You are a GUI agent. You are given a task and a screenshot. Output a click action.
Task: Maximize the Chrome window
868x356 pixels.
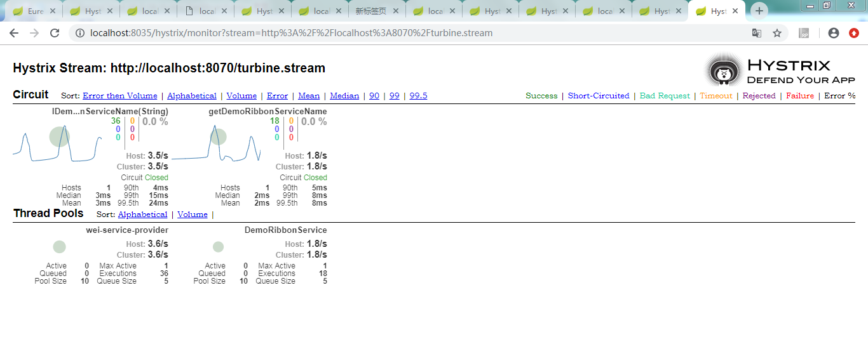tap(827, 6)
